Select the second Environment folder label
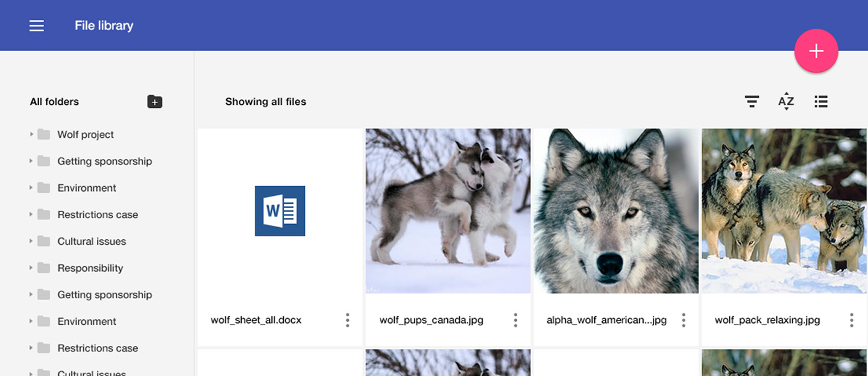The height and width of the screenshot is (376, 868). coord(87,321)
